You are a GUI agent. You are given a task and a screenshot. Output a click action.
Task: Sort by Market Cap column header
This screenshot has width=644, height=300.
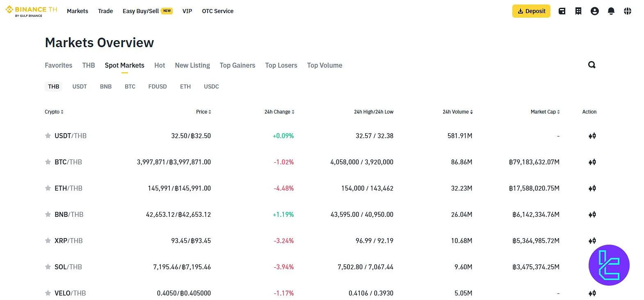[x=545, y=112]
